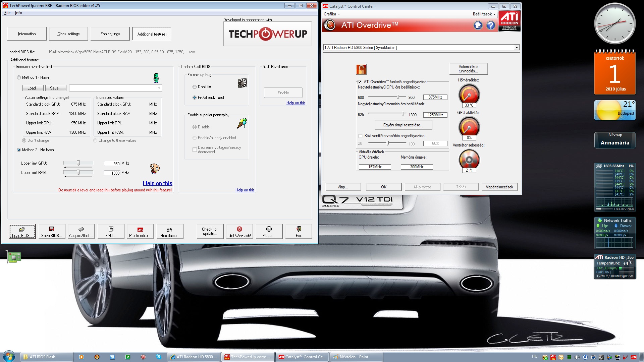This screenshot has height=362, width=644.
Task: Click Egyéni órajel tesztelése button
Action: [x=403, y=125]
